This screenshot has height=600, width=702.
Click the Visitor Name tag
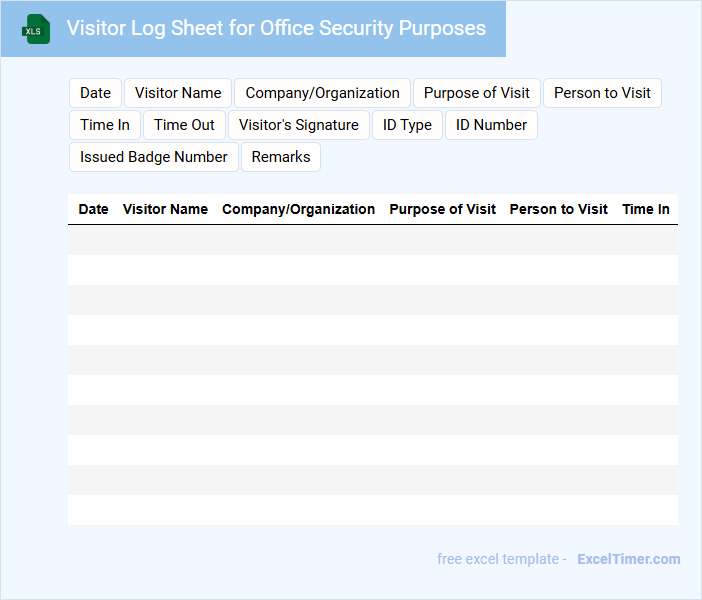(x=178, y=93)
